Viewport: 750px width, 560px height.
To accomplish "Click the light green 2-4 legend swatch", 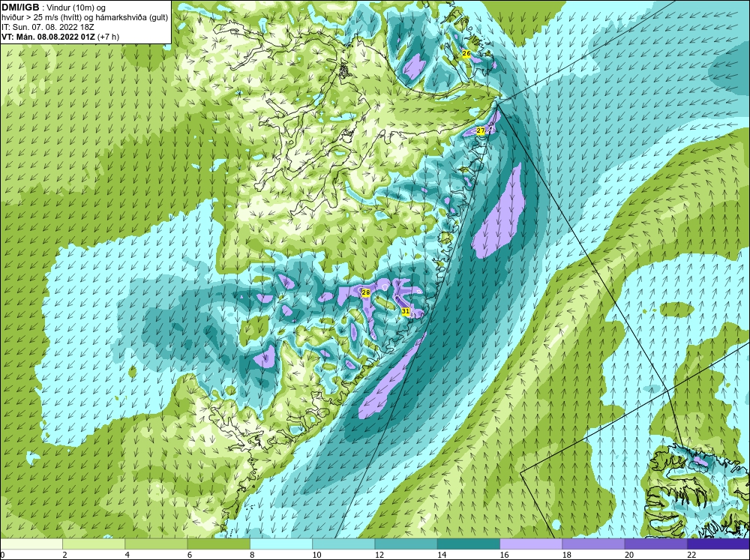I will pyautogui.click(x=94, y=544).
